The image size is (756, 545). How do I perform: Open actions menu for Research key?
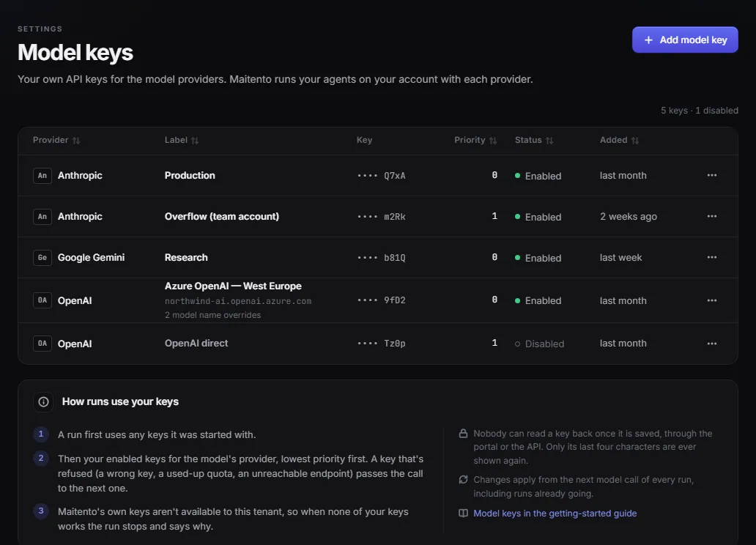[x=711, y=257]
